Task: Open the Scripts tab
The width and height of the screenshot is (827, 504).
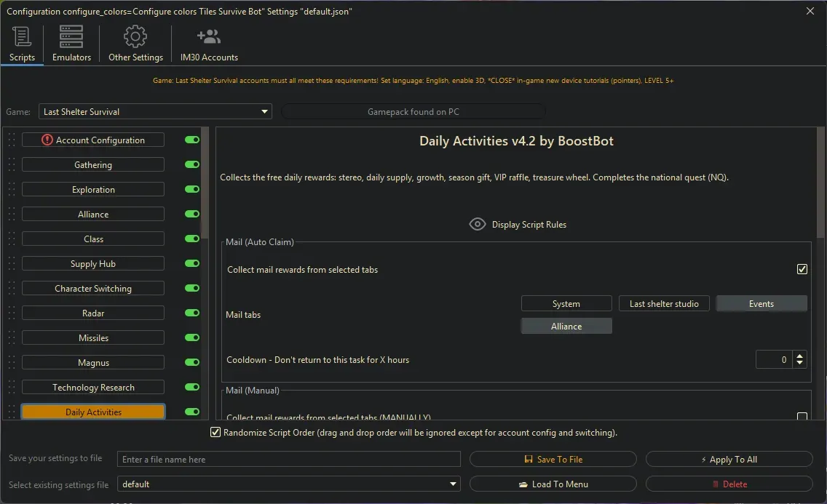Action: [x=22, y=44]
